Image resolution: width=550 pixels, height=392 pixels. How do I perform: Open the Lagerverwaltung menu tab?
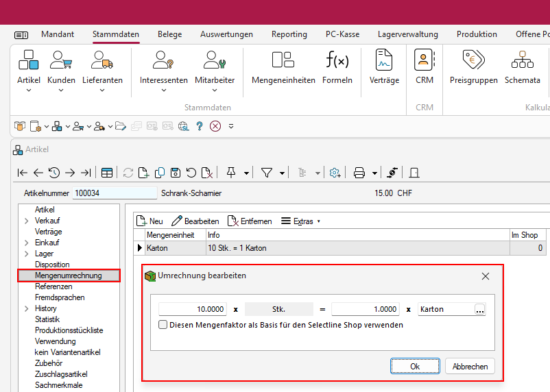pos(407,34)
